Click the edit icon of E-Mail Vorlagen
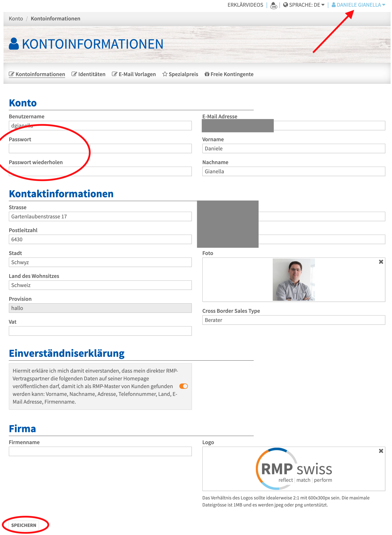 114,74
